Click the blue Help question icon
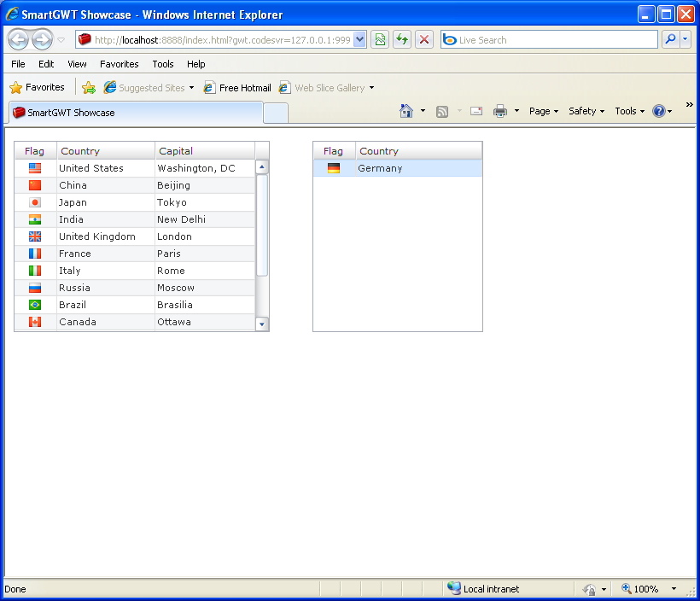Viewport: 700px width, 601px height. tap(659, 111)
